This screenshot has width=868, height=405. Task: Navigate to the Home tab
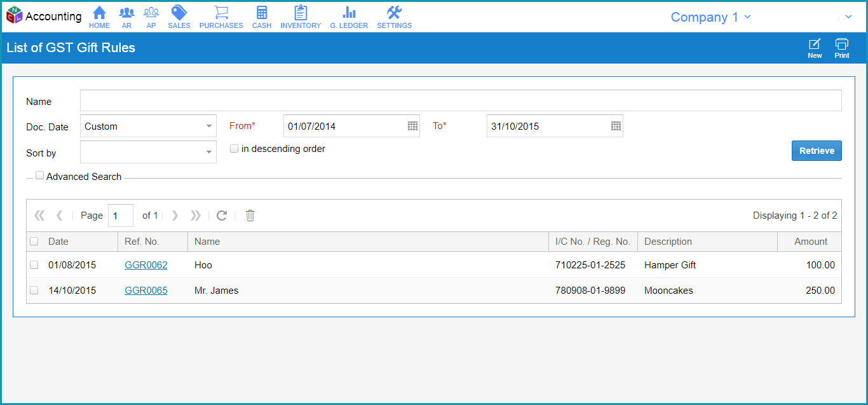tap(99, 16)
